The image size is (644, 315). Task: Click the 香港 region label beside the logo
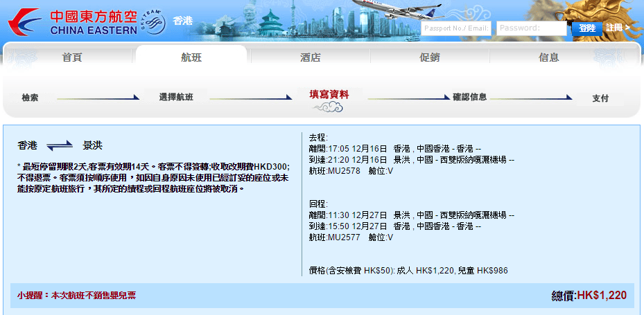click(182, 20)
